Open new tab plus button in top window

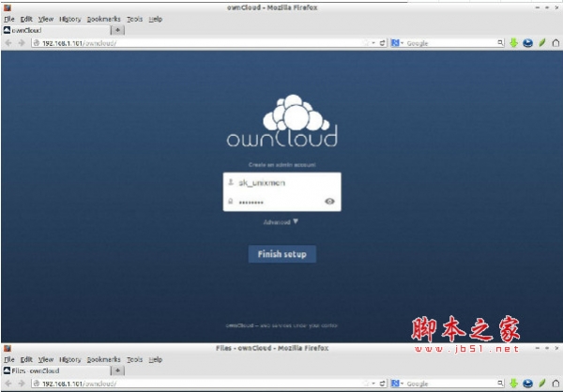(118, 30)
